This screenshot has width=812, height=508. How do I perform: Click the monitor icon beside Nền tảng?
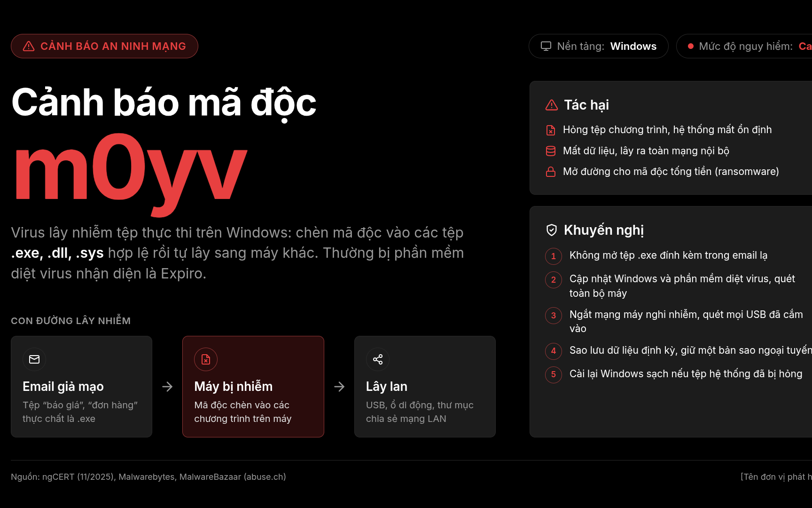coord(546,46)
